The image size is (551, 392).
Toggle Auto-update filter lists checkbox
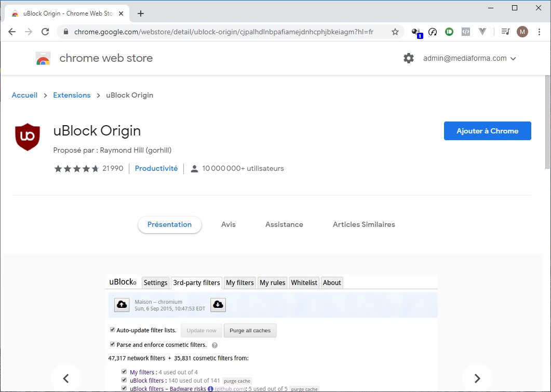pyautogui.click(x=112, y=330)
